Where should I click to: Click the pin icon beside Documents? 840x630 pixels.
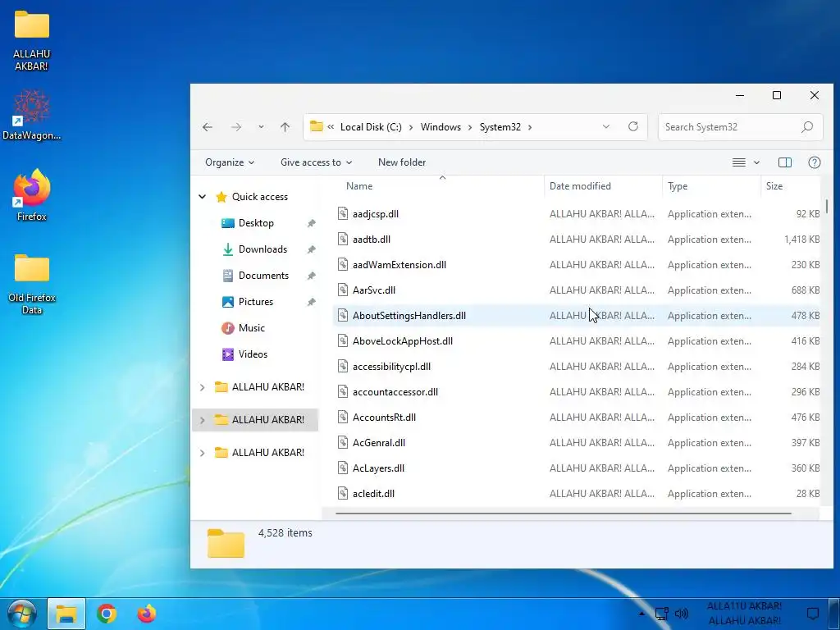click(311, 276)
